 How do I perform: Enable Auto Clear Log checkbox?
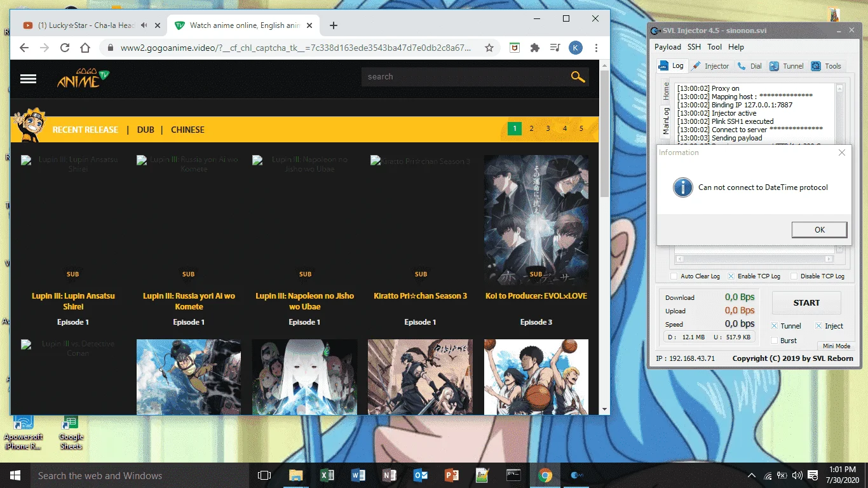tap(674, 276)
